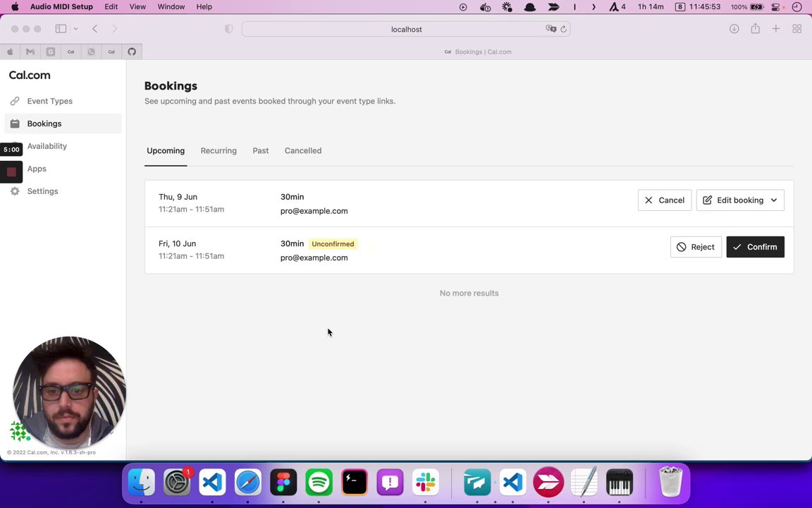Select the 'Bookings | Cal.com' tab

(477, 52)
